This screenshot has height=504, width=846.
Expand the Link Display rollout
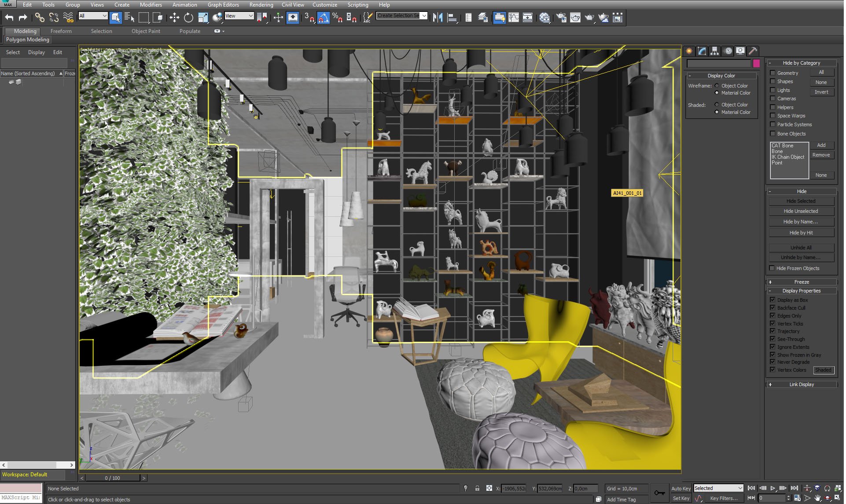(x=802, y=384)
